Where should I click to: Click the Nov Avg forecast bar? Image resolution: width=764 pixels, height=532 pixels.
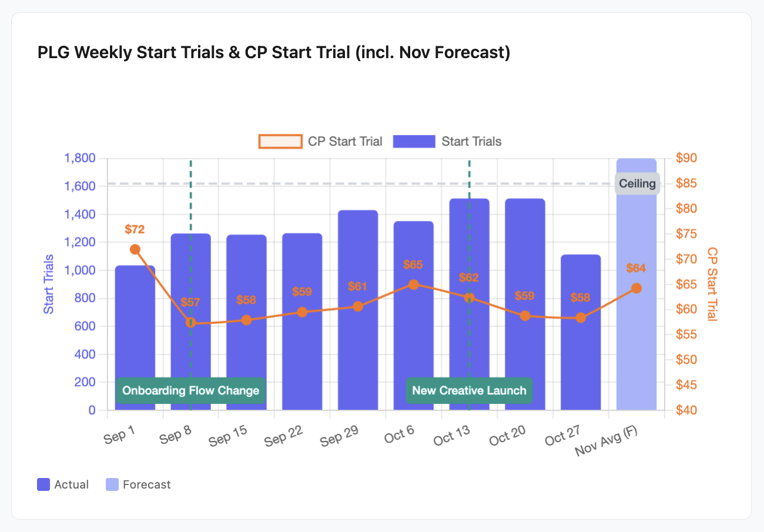tap(636, 352)
